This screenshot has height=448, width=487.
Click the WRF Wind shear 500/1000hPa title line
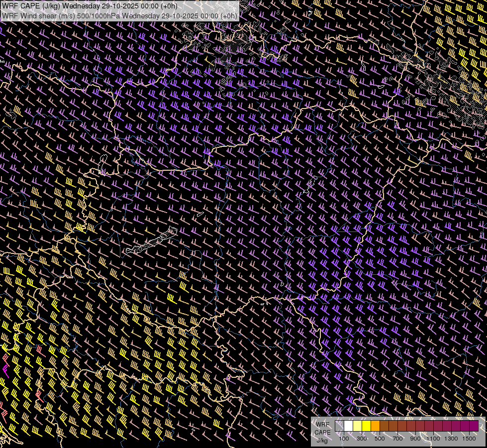(119, 16)
